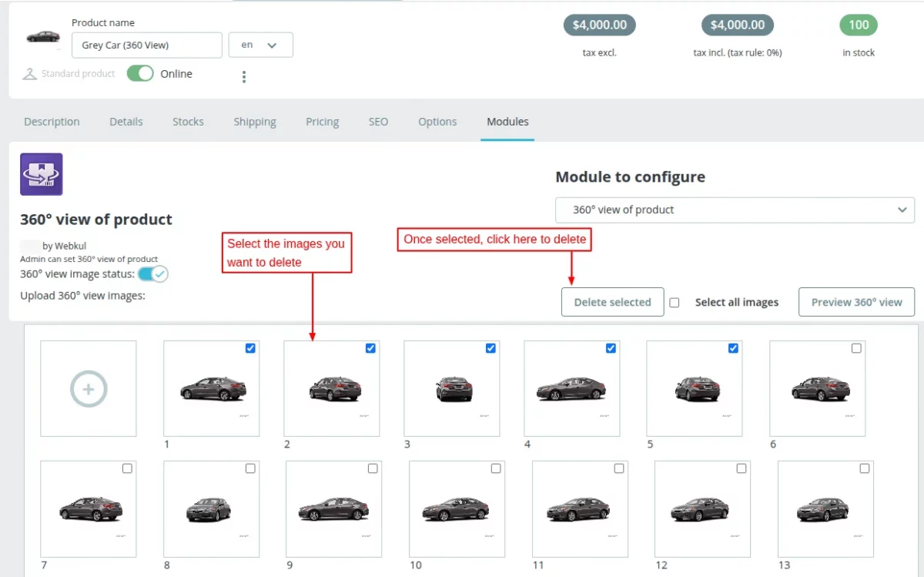Viewport: 924px width, 577px height.
Task: Open the Description tab
Action: [x=52, y=122]
